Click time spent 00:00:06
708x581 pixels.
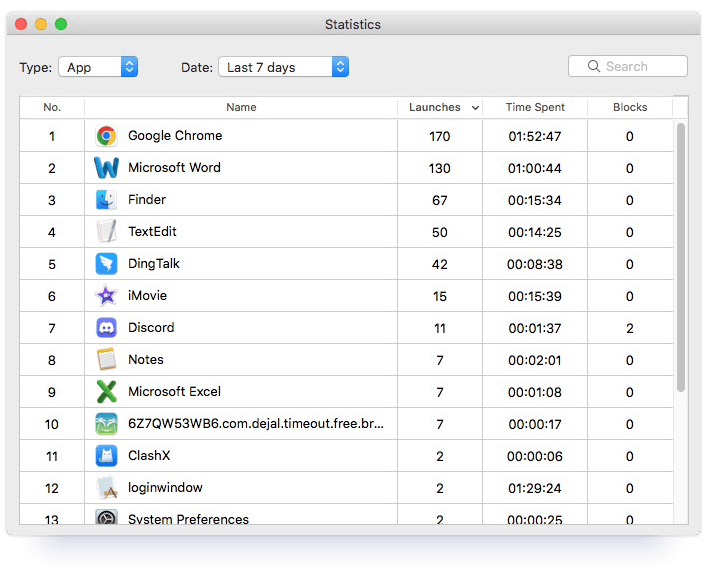coord(535,457)
